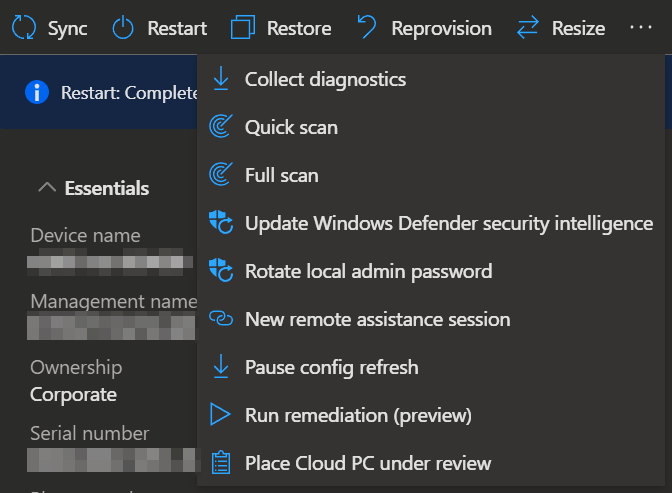The width and height of the screenshot is (672, 493).
Task: Close the more actions ellipsis menu
Action: pos(641,28)
